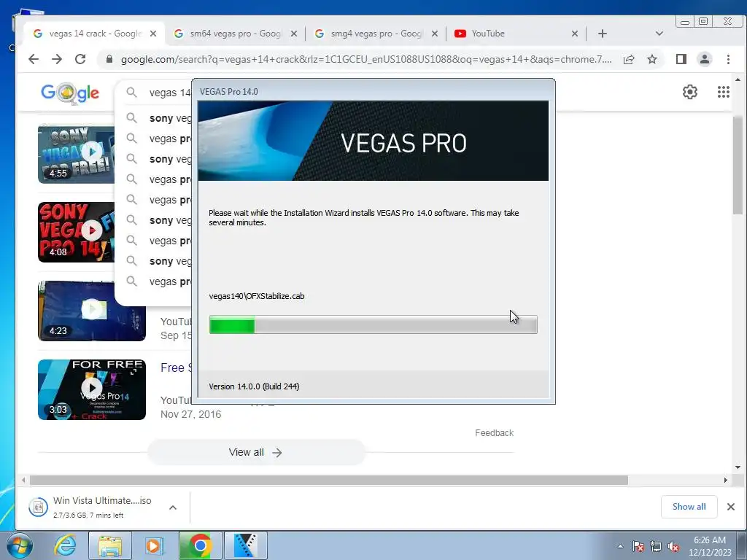The image size is (747, 560).
Task: Click the installer progress bar
Action: 373,324
